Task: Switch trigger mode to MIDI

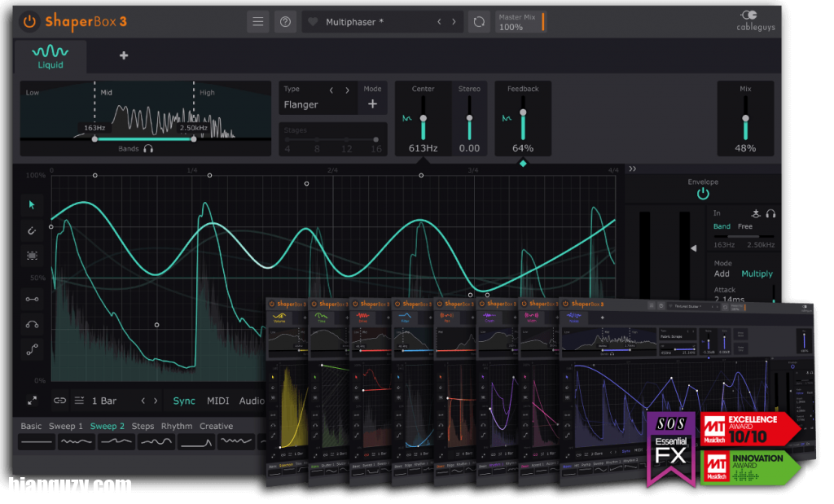Action: tap(218, 401)
